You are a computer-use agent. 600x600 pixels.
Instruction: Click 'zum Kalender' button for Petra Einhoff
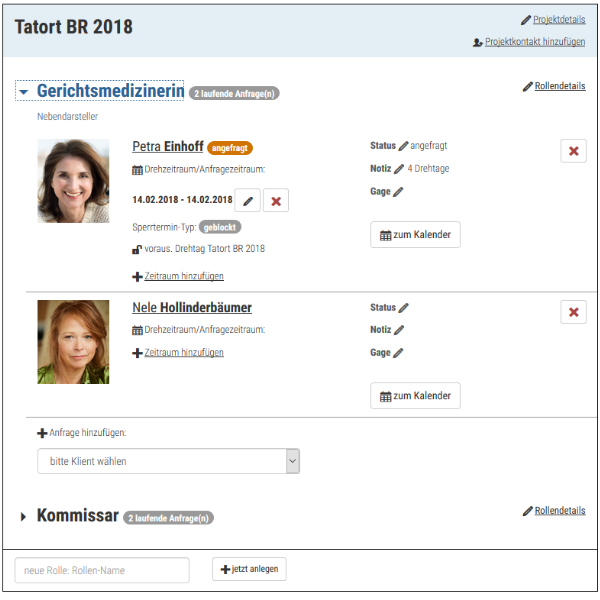click(415, 235)
